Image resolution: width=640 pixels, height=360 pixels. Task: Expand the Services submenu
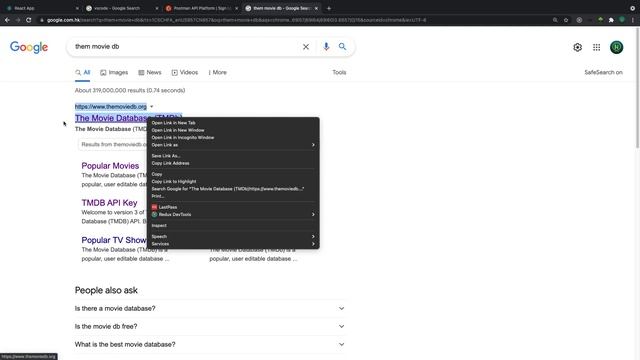coord(233,244)
